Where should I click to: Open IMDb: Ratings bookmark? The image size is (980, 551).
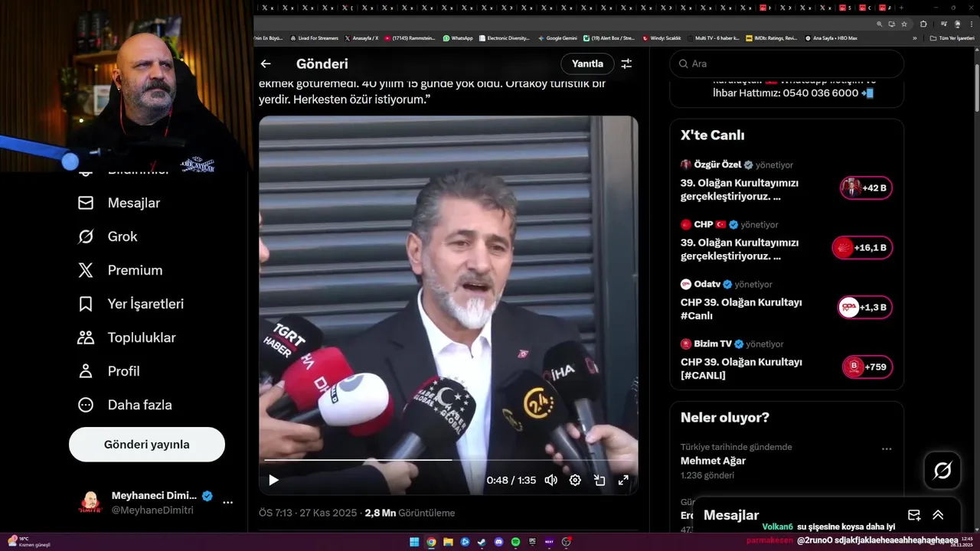(772, 38)
